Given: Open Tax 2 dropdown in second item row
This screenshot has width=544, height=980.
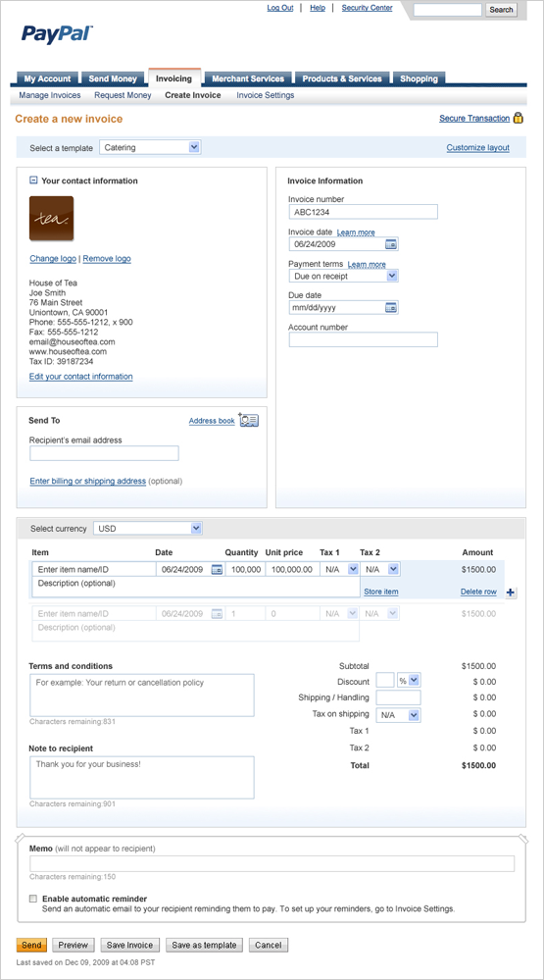Looking at the screenshot, I should pos(380,614).
